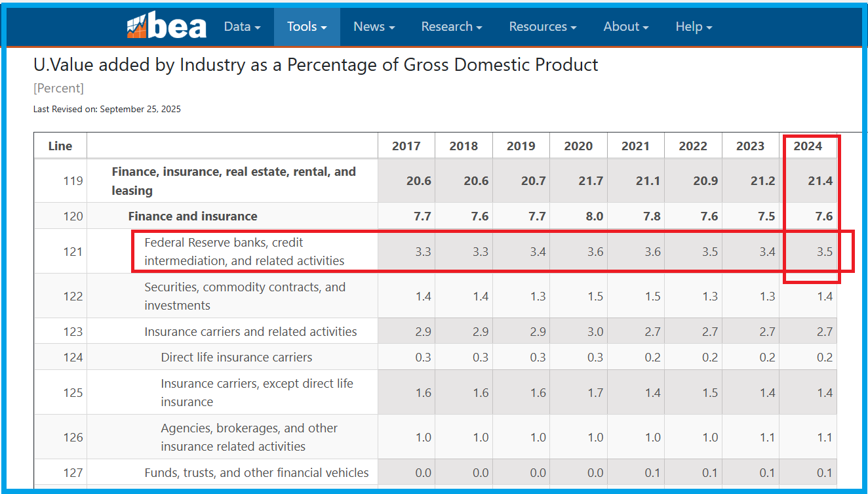The height and width of the screenshot is (494, 868).
Task: Open the Help menu
Action: (x=693, y=27)
